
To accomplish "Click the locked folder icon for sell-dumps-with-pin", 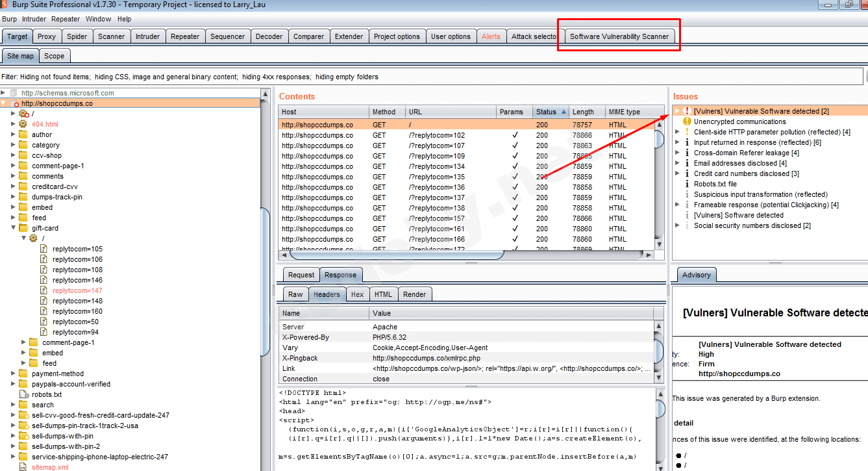I will pyautogui.click(x=23, y=436).
